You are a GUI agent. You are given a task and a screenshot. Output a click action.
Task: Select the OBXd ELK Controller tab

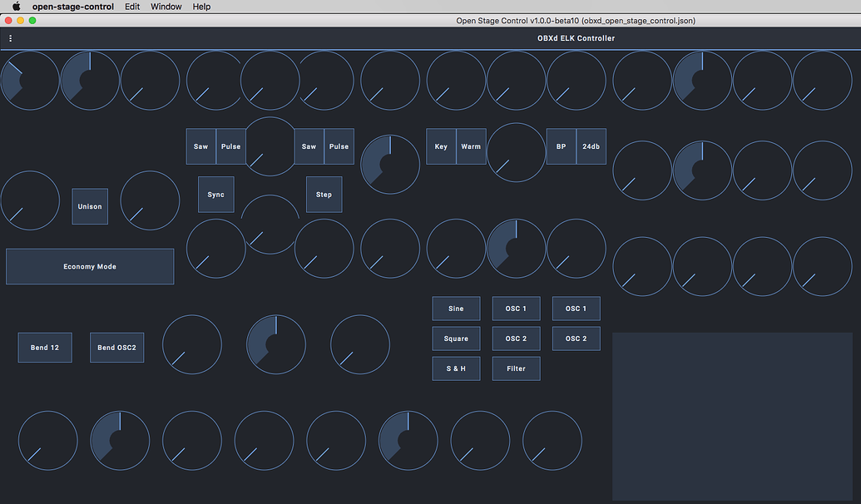[576, 38]
